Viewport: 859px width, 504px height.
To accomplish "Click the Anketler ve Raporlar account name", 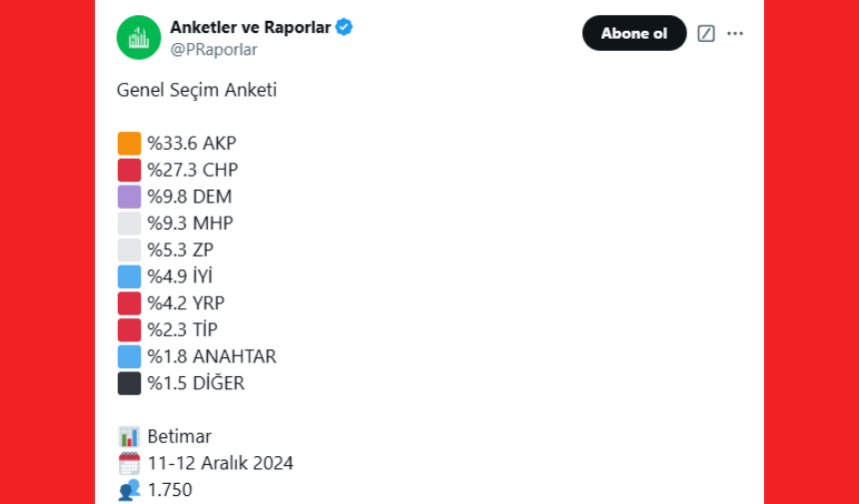I will tap(251, 27).
